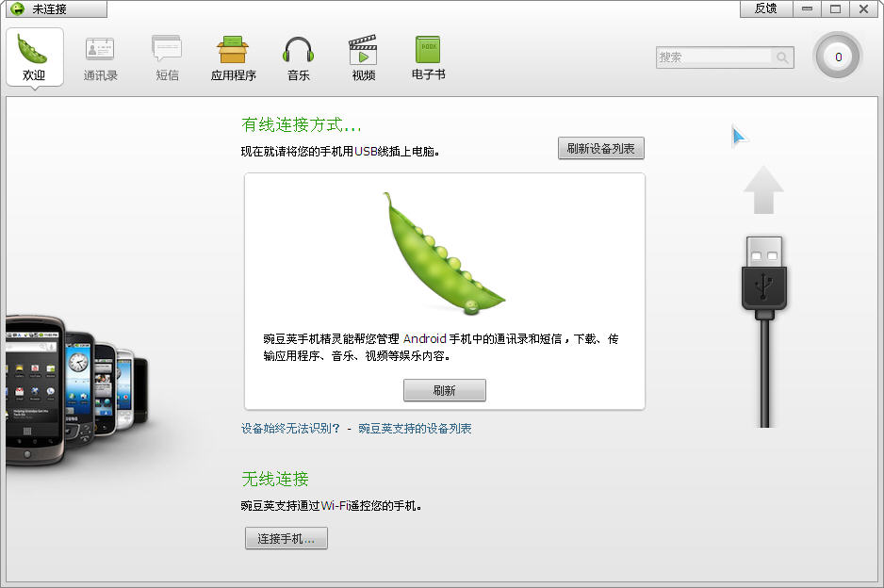
Task: Open the 应用程序 apps manager icon
Action: 232,57
